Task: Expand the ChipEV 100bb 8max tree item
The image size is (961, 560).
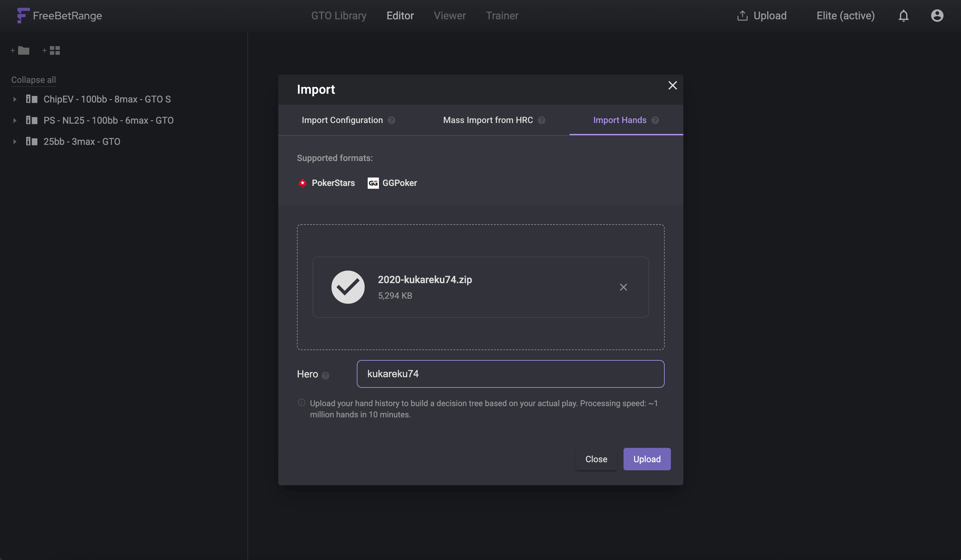Action: (x=15, y=99)
